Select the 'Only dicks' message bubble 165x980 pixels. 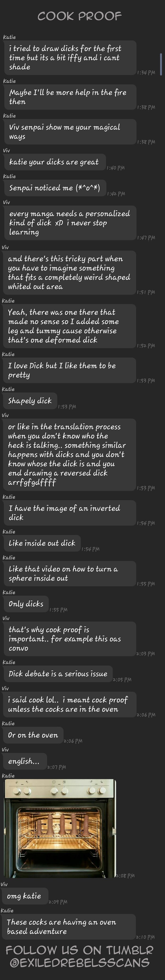[26, 604]
